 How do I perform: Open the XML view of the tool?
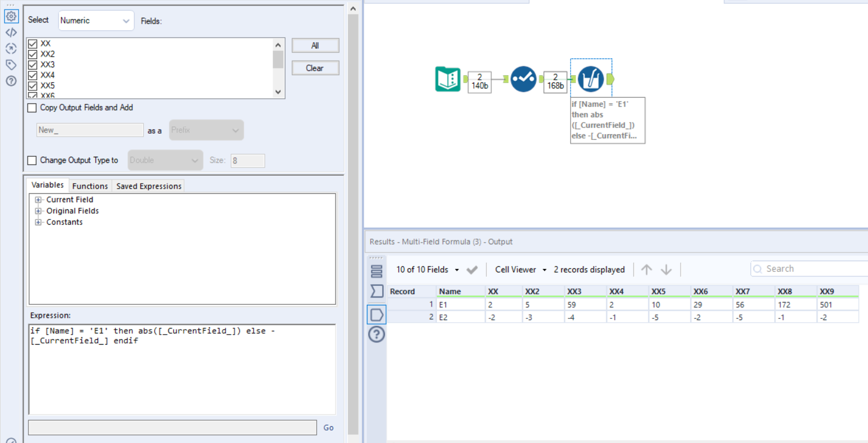point(11,32)
